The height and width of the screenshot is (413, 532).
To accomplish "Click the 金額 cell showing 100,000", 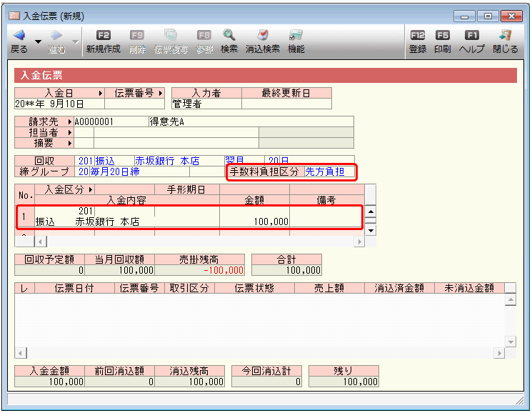I will [x=254, y=222].
